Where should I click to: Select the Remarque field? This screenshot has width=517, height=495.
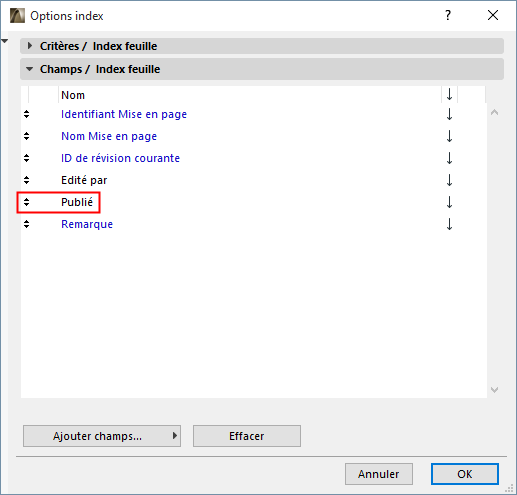pos(87,224)
